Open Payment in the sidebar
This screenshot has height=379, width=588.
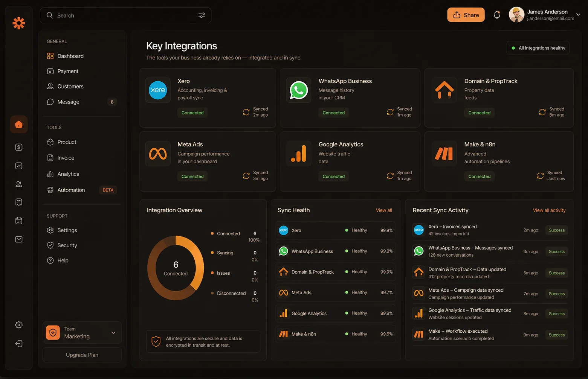click(82, 71)
